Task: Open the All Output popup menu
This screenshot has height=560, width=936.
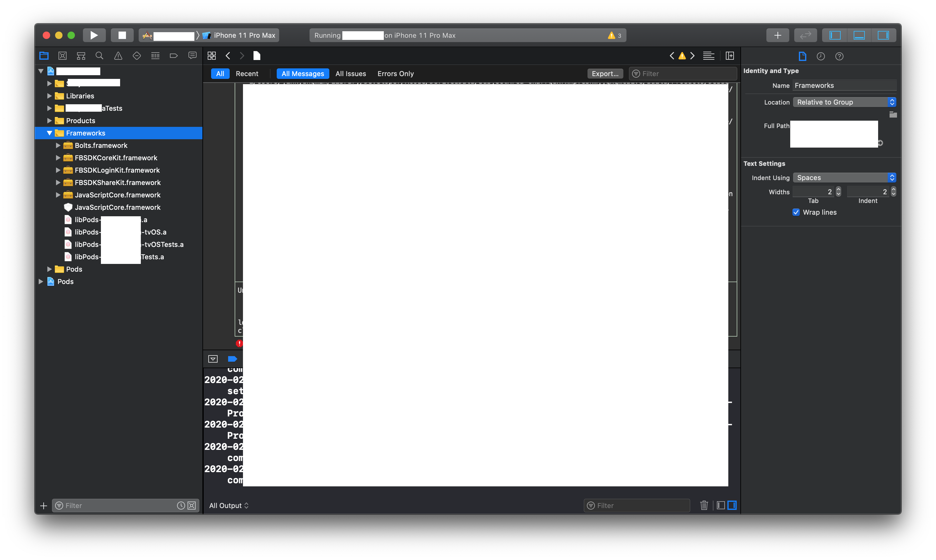Action: (x=229, y=505)
